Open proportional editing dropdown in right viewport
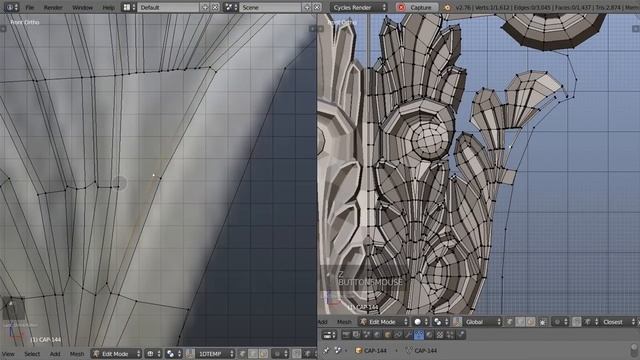The height and width of the screenshot is (360, 640). [559, 322]
